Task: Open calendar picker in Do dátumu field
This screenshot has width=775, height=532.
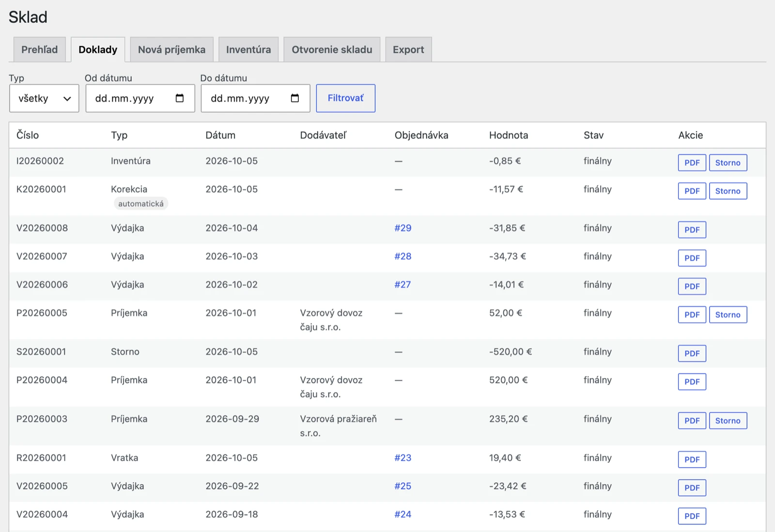Action: click(x=295, y=98)
